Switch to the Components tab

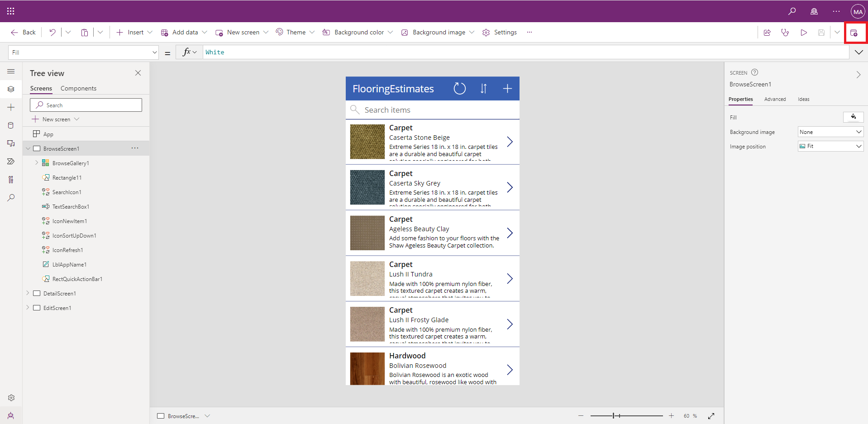(x=78, y=89)
